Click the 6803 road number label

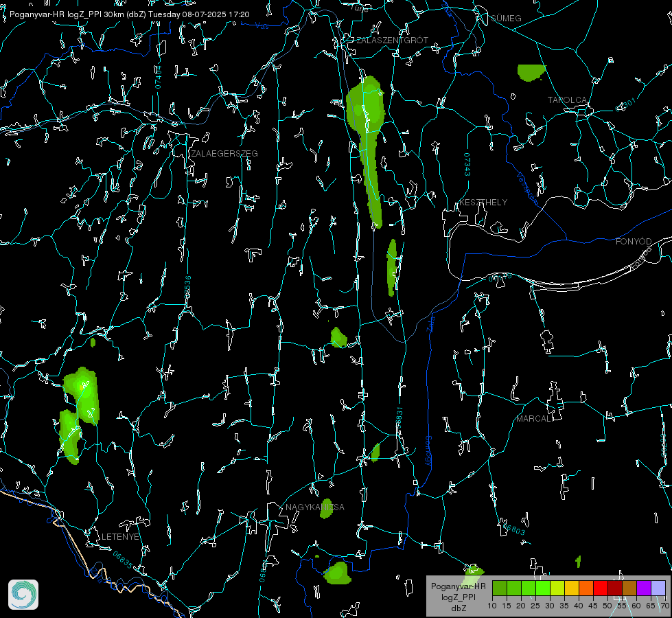[514, 529]
